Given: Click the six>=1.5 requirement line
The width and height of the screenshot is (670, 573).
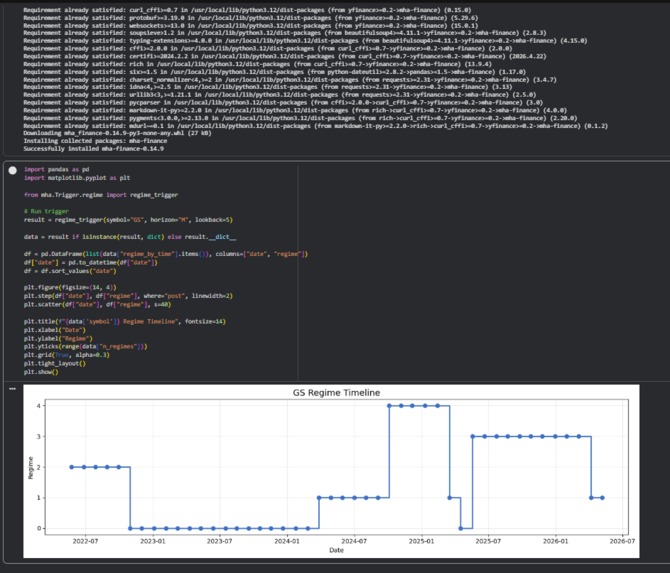Looking at the screenshot, I should point(275,72).
